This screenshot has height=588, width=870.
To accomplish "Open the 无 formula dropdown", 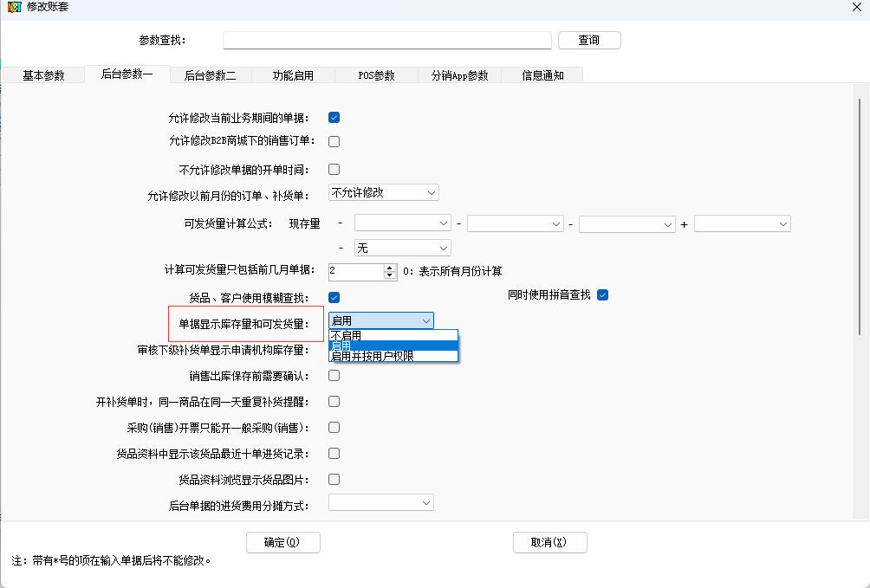I will pos(402,248).
